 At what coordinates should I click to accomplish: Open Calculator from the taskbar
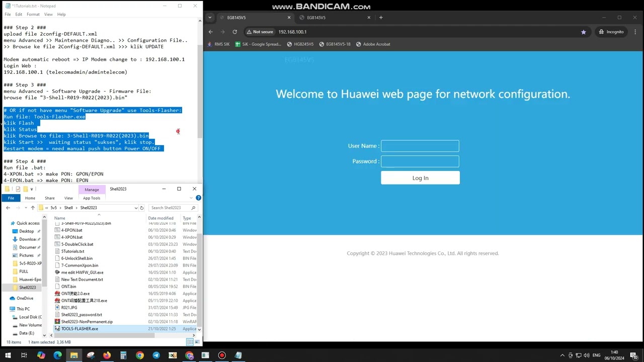123,355
